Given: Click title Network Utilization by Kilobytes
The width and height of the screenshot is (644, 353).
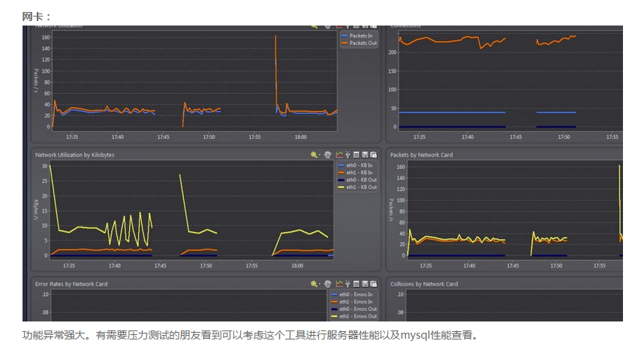Looking at the screenshot, I should pyautogui.click(x=75, y=155).
